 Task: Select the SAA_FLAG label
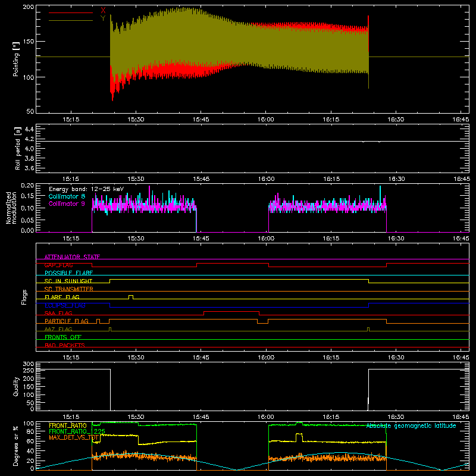click(58, 313)
